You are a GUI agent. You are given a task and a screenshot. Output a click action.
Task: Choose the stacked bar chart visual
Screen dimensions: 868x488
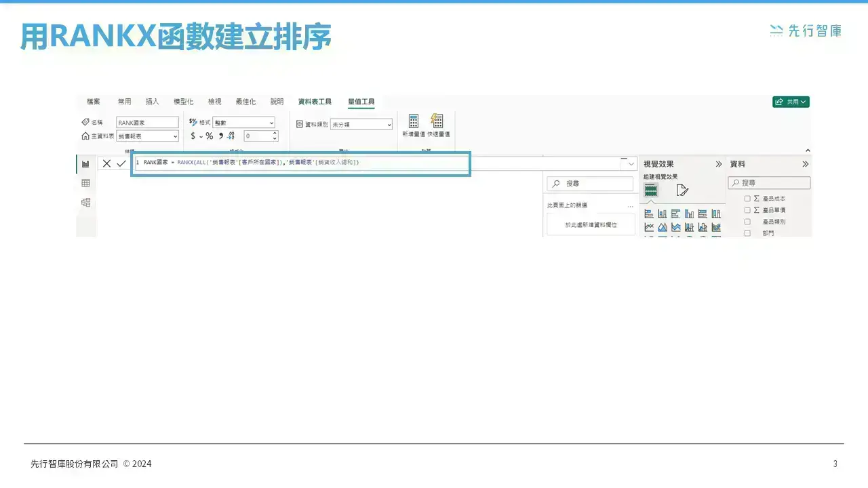coord(649,214)
